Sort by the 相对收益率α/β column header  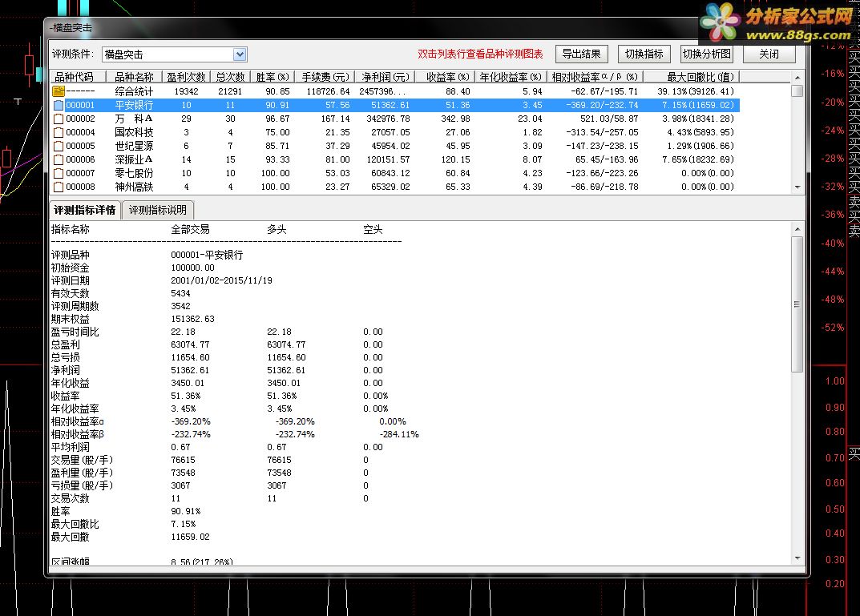(x=595, y=77)
